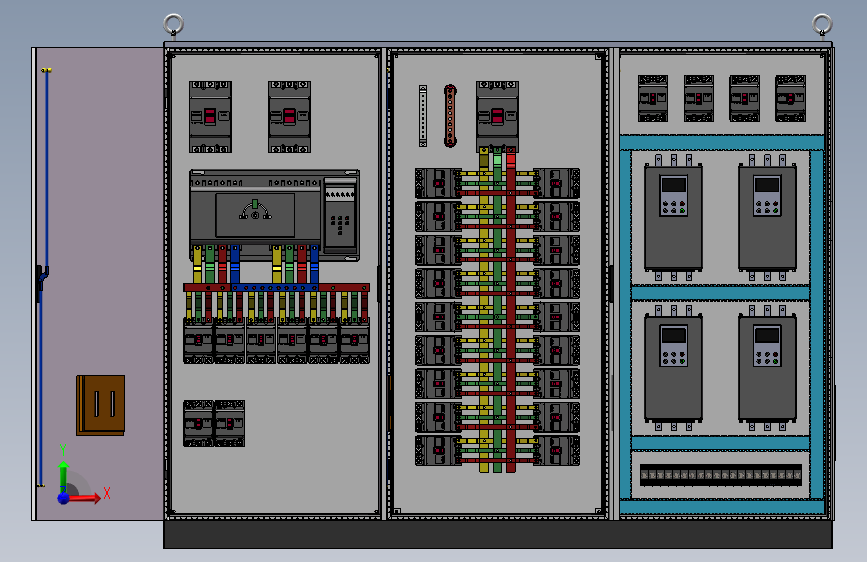The width and height of the screenshot is (867, 562).
Task: Pick the brown document pocket on the open door
Action: click(101, 405)
